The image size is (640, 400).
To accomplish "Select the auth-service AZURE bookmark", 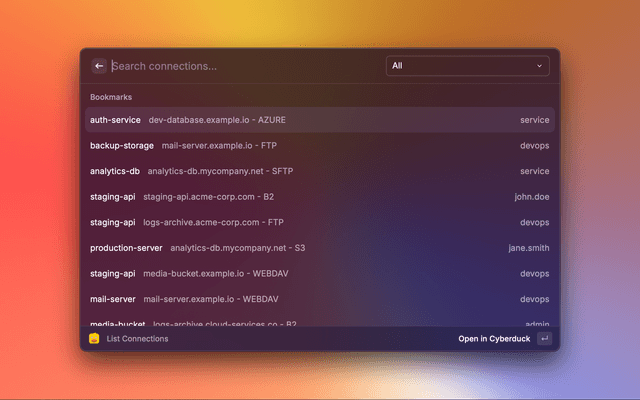I will coord(319,120).
